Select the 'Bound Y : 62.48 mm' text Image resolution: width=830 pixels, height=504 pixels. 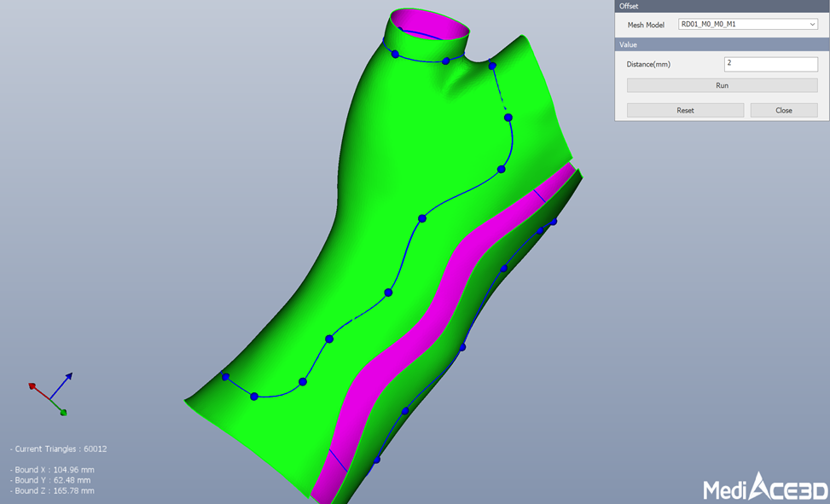tap(49, 480)
